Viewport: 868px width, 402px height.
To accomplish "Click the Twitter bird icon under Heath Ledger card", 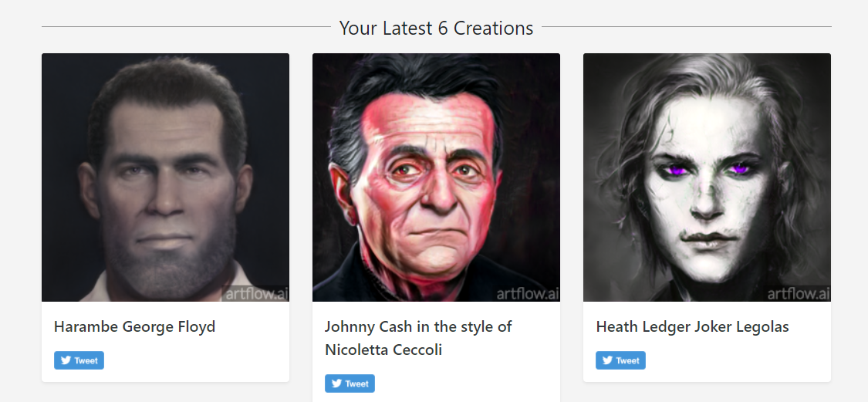I will click(x=607, y=360).
